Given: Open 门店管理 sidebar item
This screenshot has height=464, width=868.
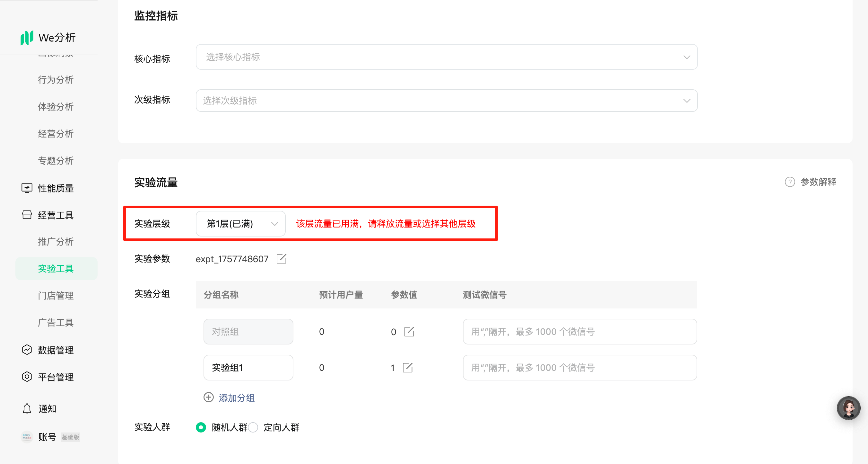Looking at the screenshot, I should (56, 295).
